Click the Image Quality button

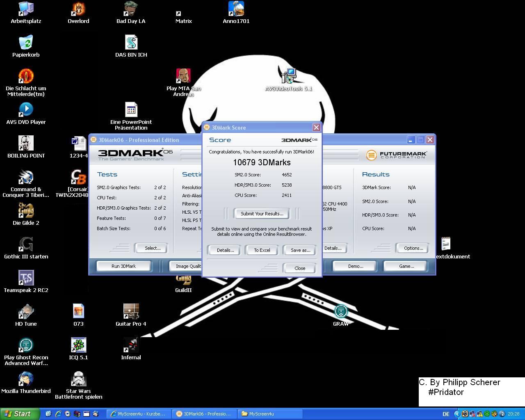tap(186, 266)
